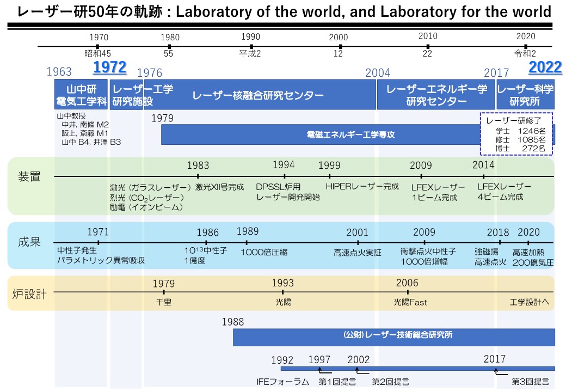The width and height of the screenshot is (566, 392).
Task: Click the 衝撃点火中性子 text
Action: [x=428, y=251]
